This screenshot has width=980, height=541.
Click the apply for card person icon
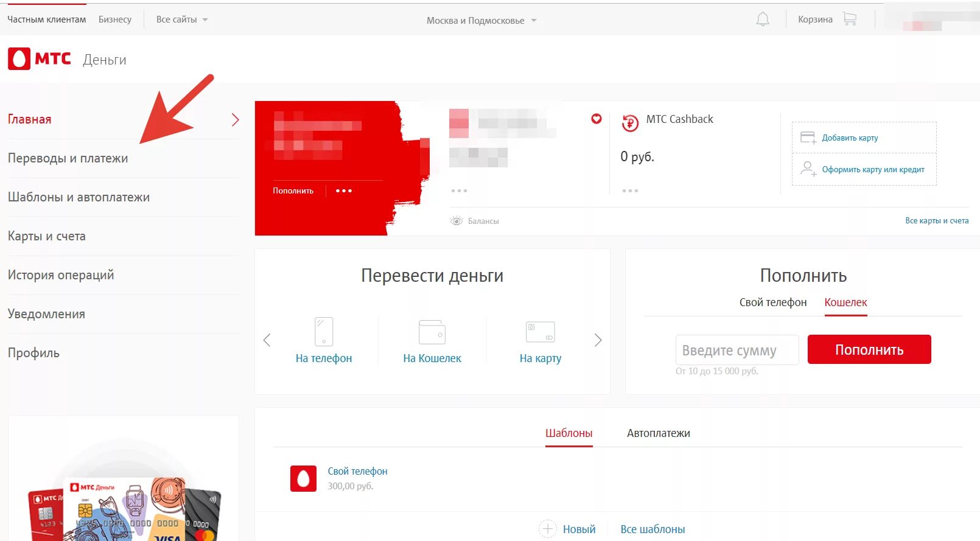pos(808,169)
